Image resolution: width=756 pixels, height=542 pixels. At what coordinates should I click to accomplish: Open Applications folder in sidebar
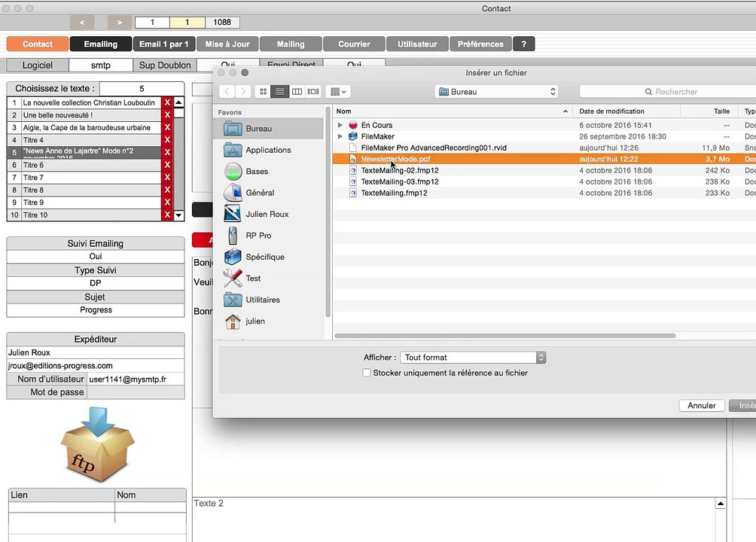tap(268, 150)
